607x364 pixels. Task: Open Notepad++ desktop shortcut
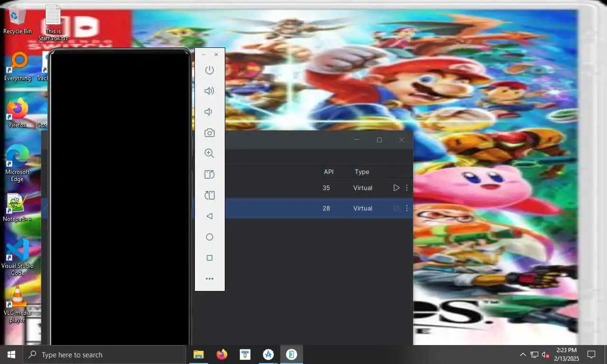pyautogui.click(x=18, y=208)
